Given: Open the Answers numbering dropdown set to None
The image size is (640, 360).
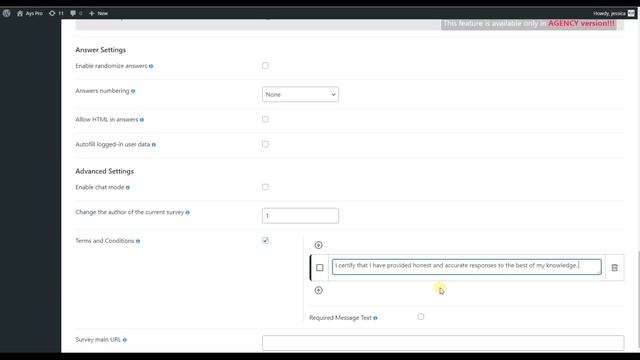Looking at the screenshot, I should tap(300, 94).
